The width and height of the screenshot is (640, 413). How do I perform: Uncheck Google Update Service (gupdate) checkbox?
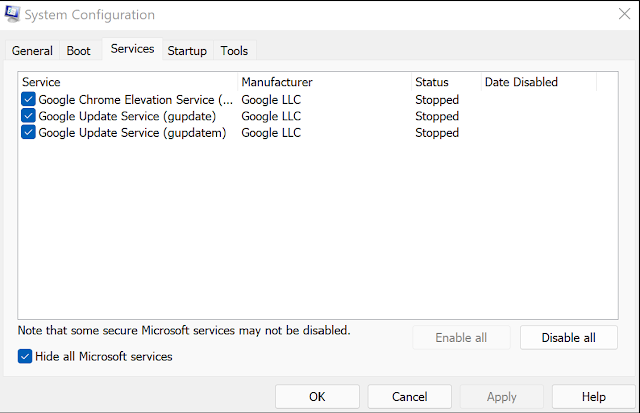tap(28, 116)
